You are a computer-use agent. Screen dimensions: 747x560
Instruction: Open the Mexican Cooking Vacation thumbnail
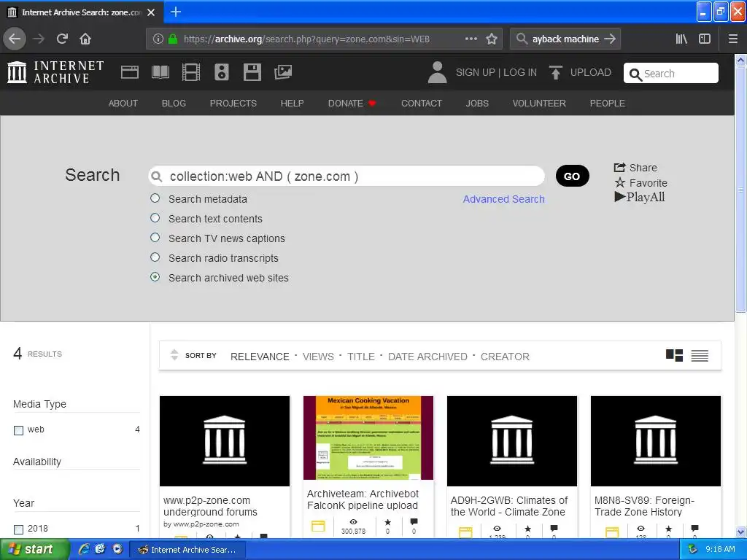pos(368,437)
